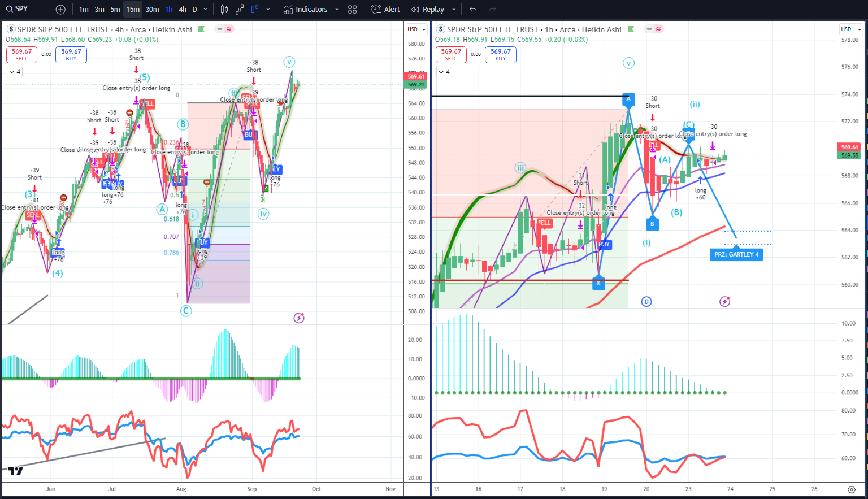Click the SPDR S&P 500 ETF TRUST 1h chart title
Screen dimensions: 868x499
click(x=534, y=29)
